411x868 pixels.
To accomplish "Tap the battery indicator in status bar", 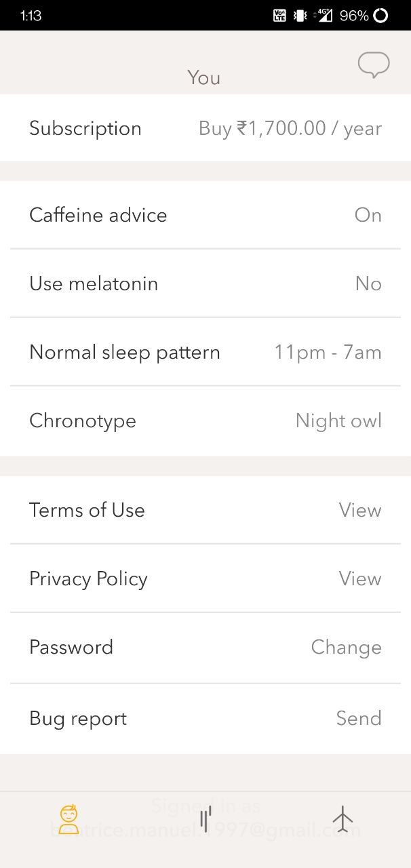I will coord(381,15).
